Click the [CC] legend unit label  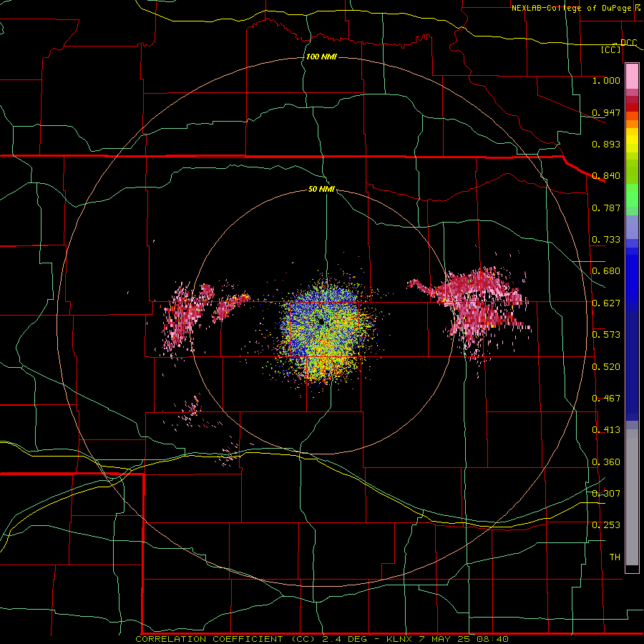coord(611,49)
